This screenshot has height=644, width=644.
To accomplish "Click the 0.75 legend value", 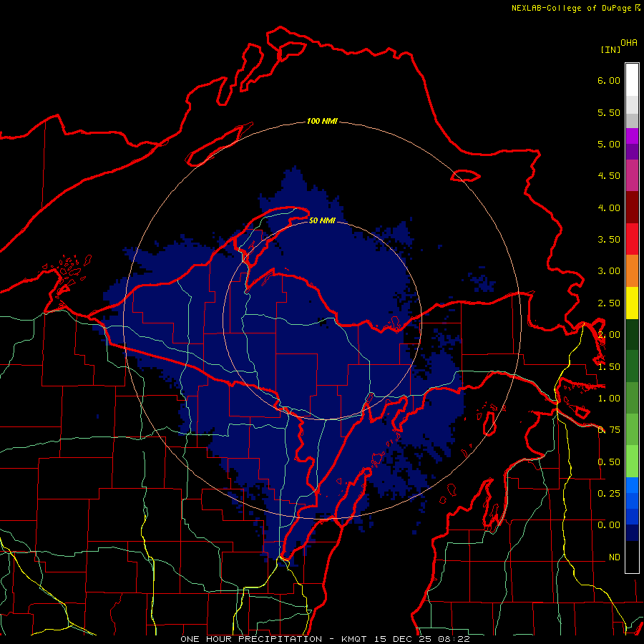I will (x=609, y=430).
